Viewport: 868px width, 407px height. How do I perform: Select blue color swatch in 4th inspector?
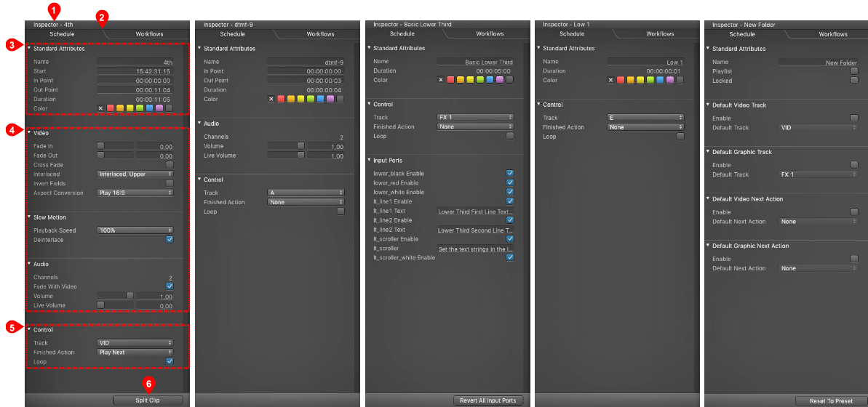tap(149, 108)
